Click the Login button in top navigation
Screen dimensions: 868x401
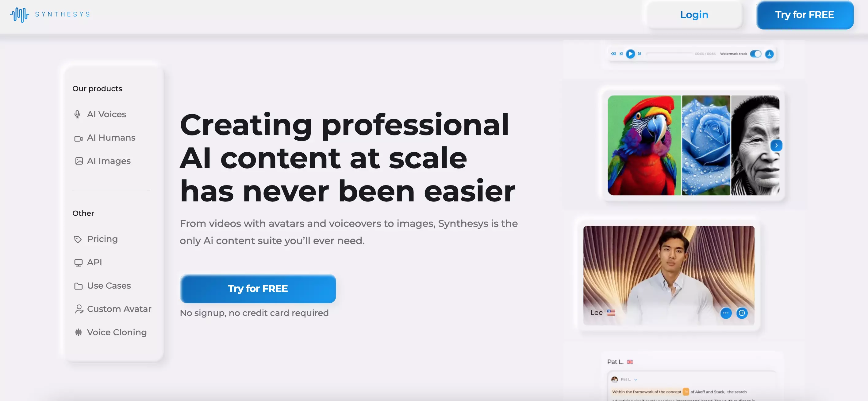tap(694, 14)
